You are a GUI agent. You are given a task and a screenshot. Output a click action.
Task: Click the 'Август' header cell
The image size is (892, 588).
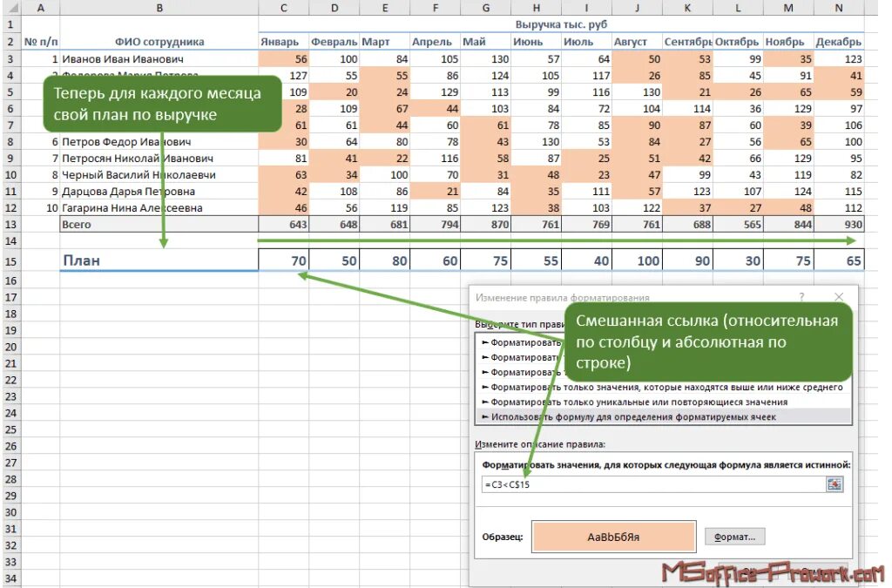637,42
